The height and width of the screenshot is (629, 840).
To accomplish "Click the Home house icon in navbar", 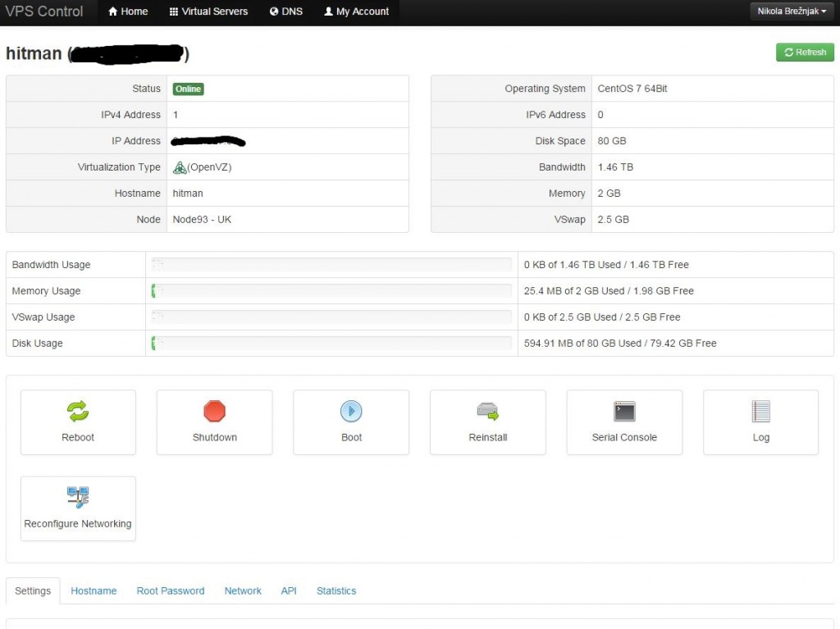I will 112,11.
